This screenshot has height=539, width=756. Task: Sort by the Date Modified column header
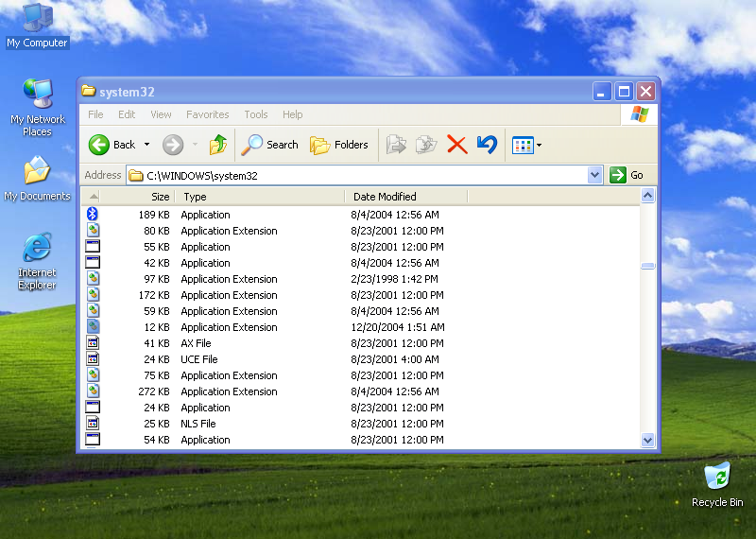(406, 197)
